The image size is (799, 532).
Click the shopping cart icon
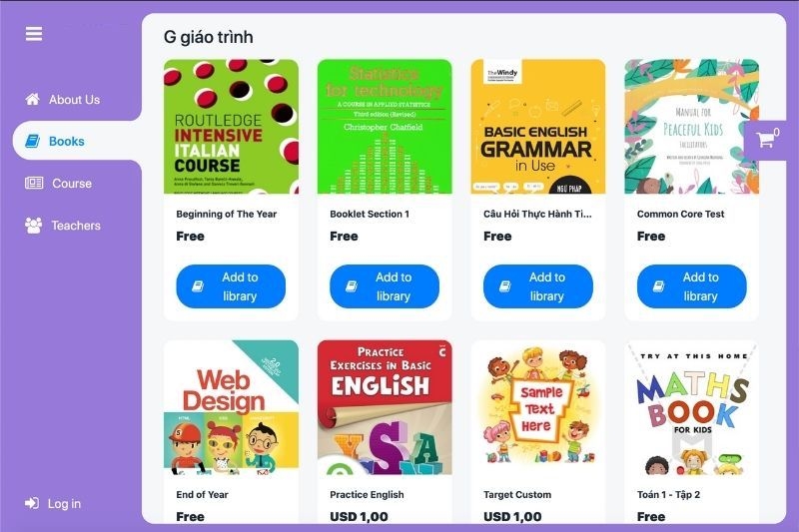764,140
